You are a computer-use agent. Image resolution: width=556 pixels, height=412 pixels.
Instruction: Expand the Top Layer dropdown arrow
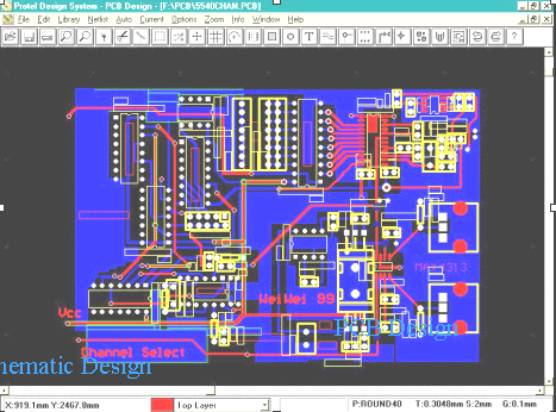coord(265,405)
